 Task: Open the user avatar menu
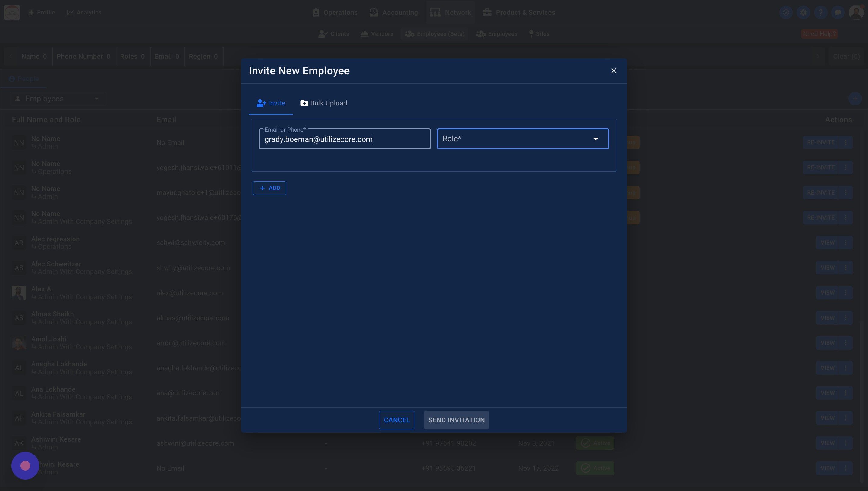point(856,12)
